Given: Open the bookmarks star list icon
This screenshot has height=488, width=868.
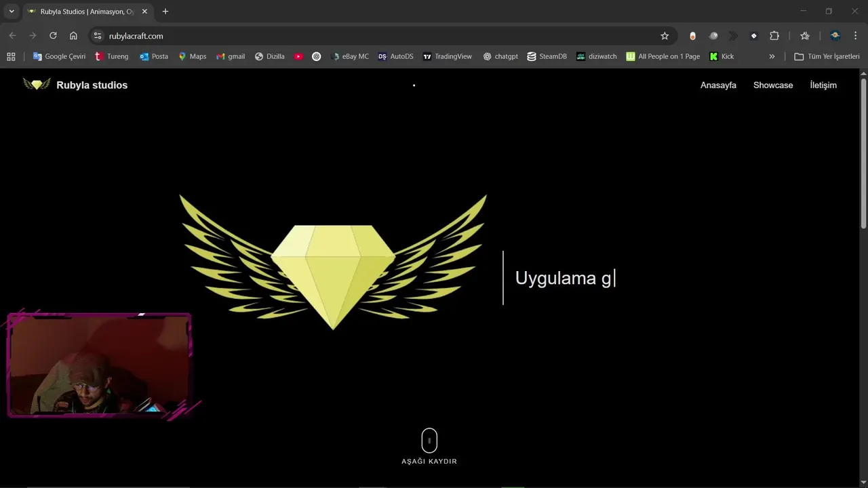Looking at the screenshot, I should pos(805,36).
